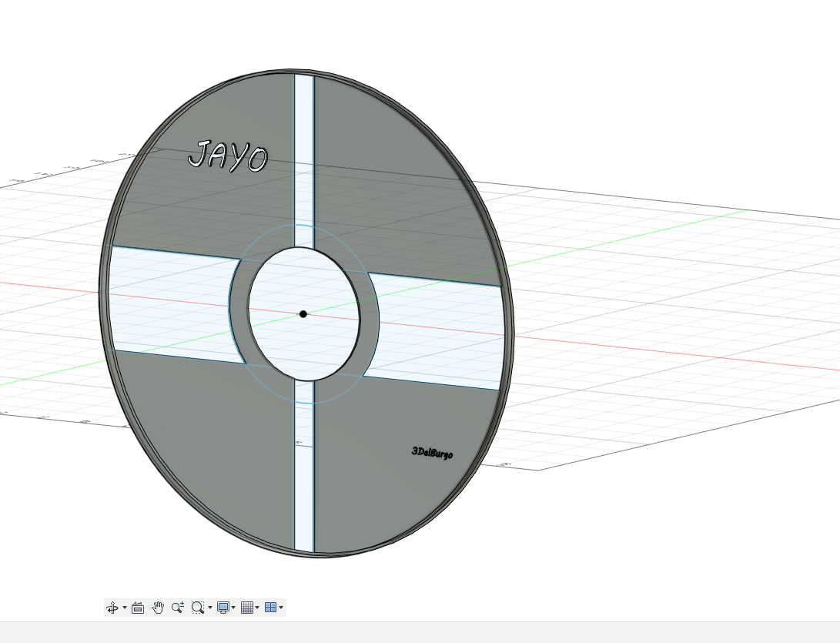This screenshot has width=840, height=643.
Task: Select the JAYO embossed text on disc
Action: pos(228,156)
